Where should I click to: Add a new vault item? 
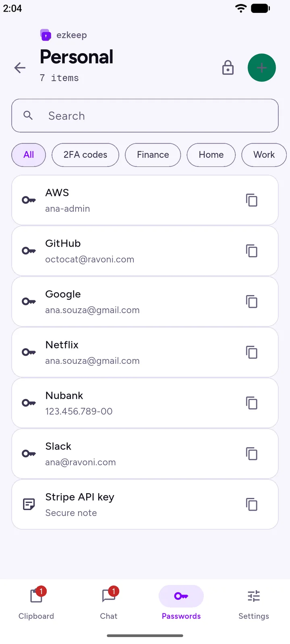click(262, 68)
